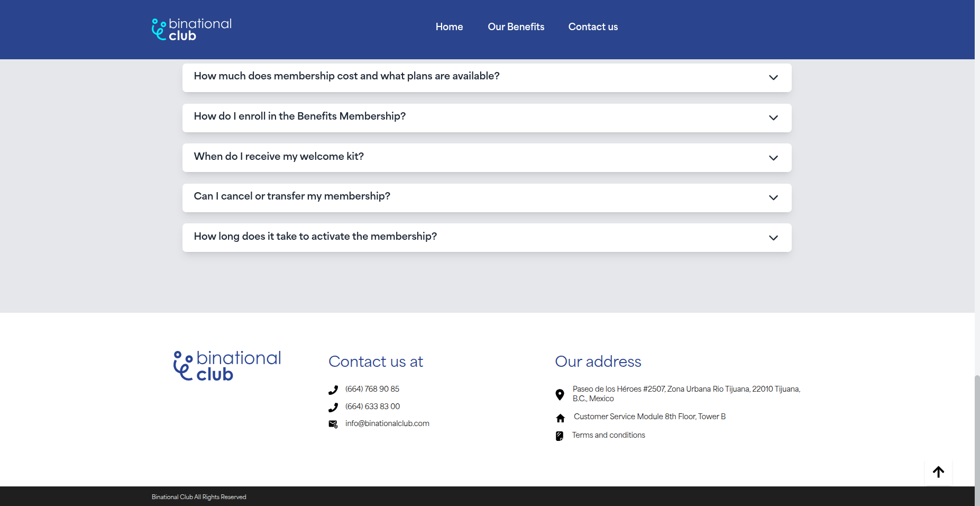The height and width of the screenshot is (506, 980).
Task: Click the email envelope icon
Action: 333,424
